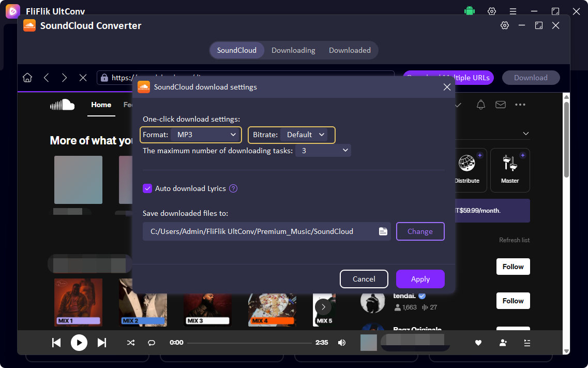Viewport: 588px width, 368px height.
Task: Click the current track artwork in player
Action: 369,343
